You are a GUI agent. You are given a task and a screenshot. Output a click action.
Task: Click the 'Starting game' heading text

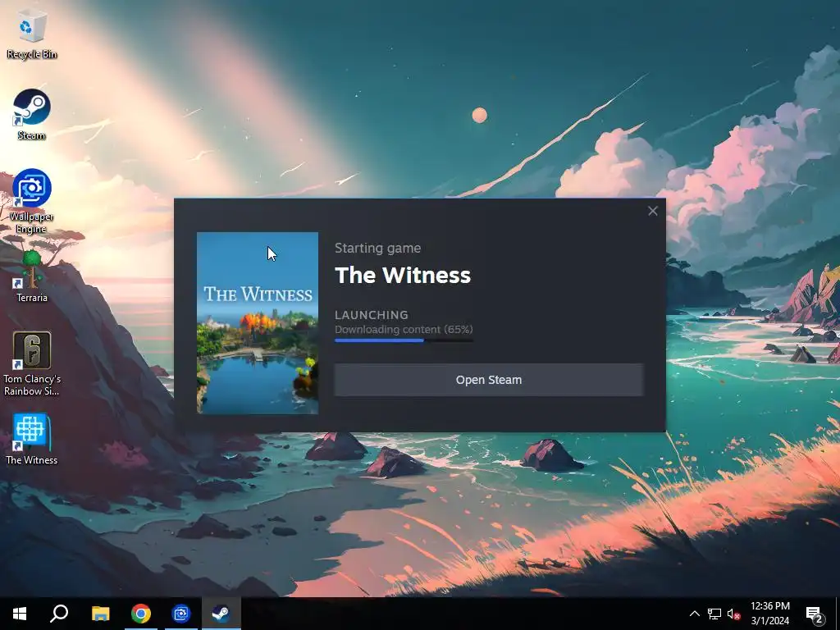point(377,248)
